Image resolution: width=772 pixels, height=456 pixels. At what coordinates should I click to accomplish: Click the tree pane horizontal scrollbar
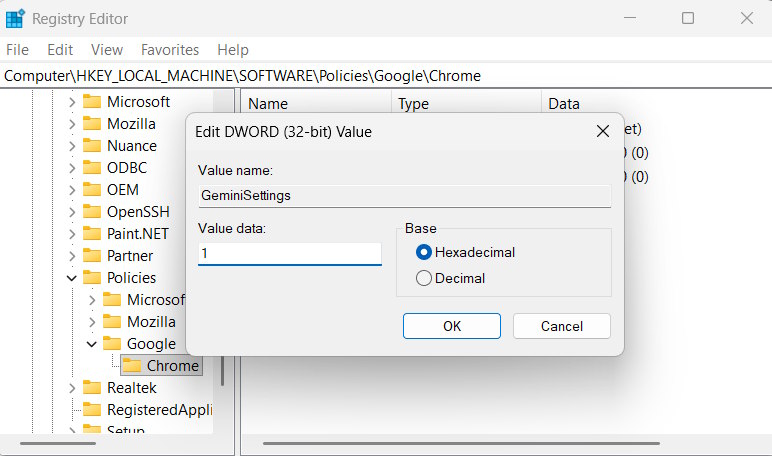pos(58,444)
